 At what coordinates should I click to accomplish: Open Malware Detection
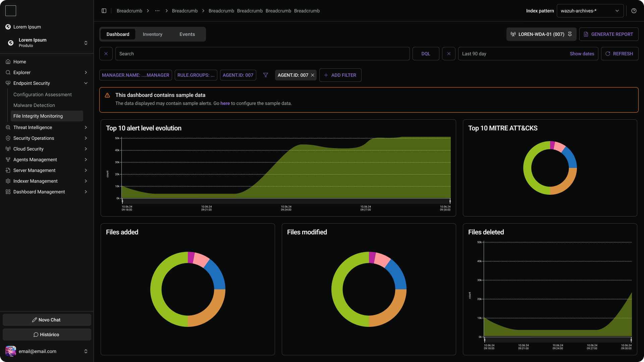pos(34,105)
